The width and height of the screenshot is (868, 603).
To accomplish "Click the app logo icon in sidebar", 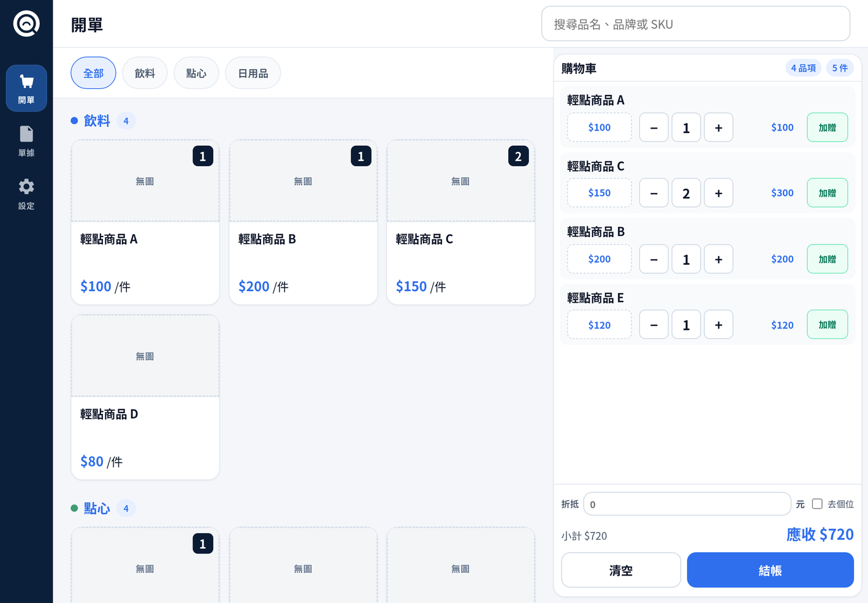I will (26, 24).
